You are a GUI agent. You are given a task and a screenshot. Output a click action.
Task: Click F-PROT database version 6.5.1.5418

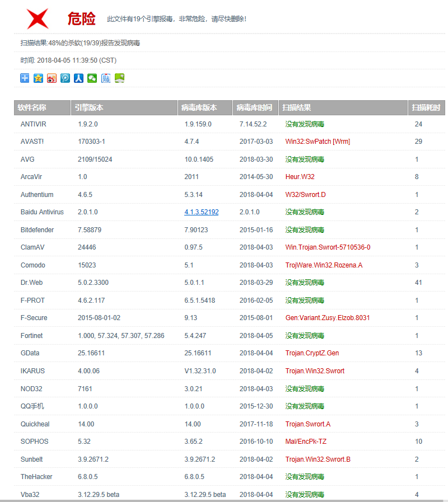(200, 301)
